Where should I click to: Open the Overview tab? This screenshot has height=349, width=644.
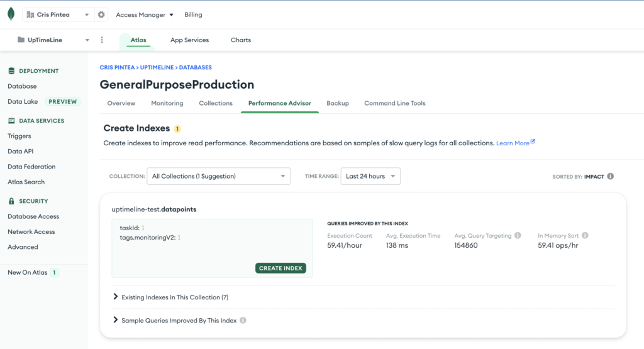(x=121, y=104)
